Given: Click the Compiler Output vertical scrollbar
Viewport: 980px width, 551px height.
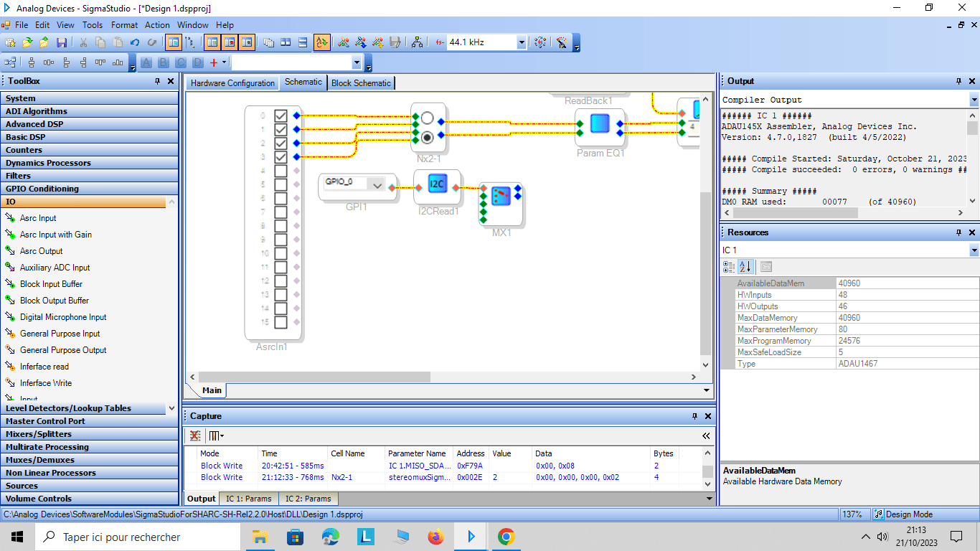Looking at the screenshot, I should [x=973, y=128].
